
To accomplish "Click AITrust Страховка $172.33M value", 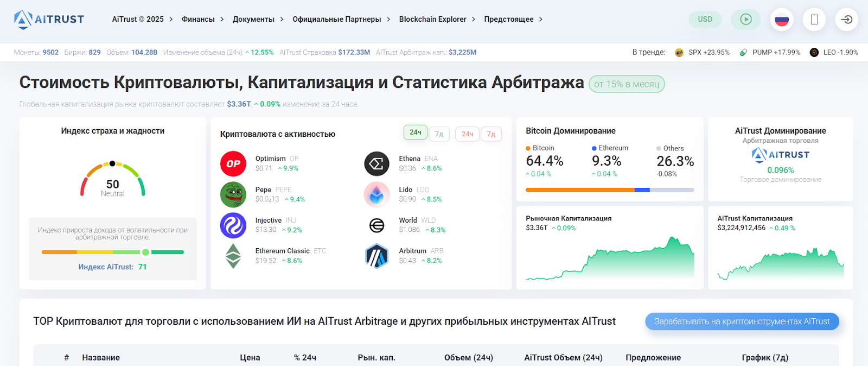I will pos(354,53).
